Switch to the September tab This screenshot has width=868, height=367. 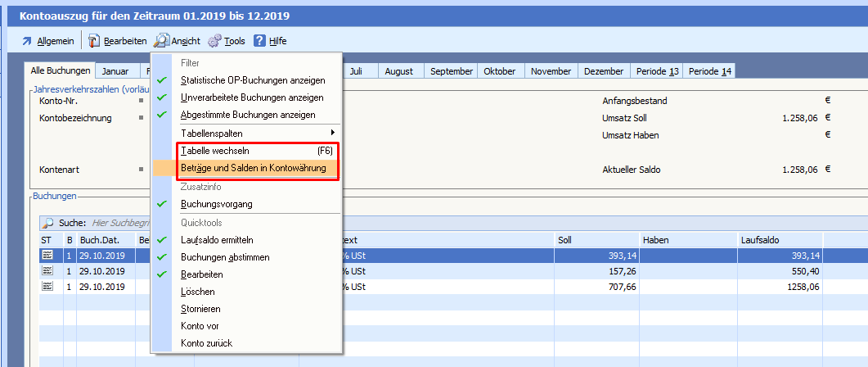coord(452,71)
